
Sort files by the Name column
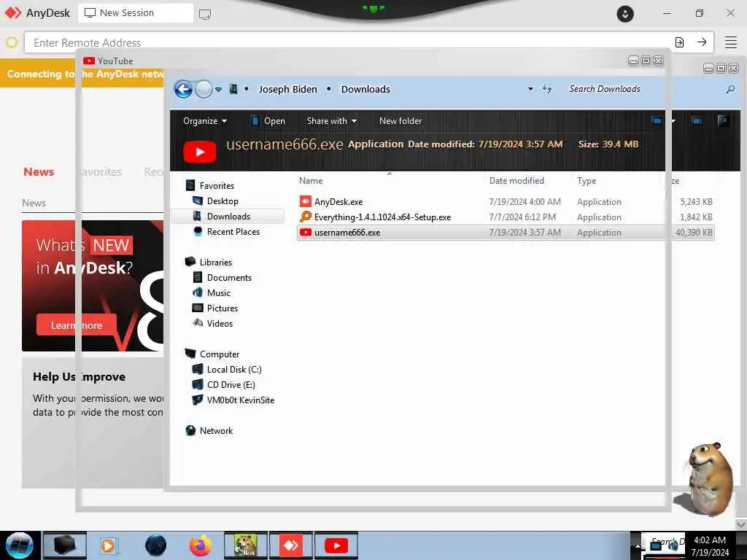point(311,181)
